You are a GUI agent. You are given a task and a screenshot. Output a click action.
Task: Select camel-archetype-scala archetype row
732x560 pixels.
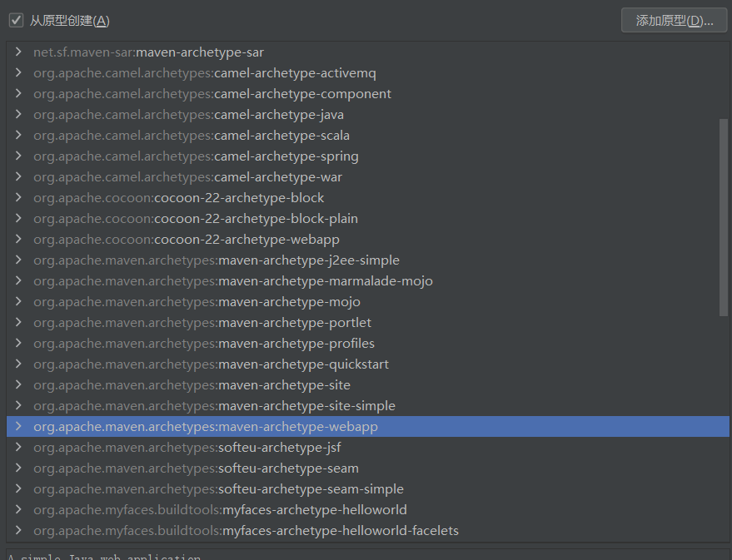click(368, 136)
